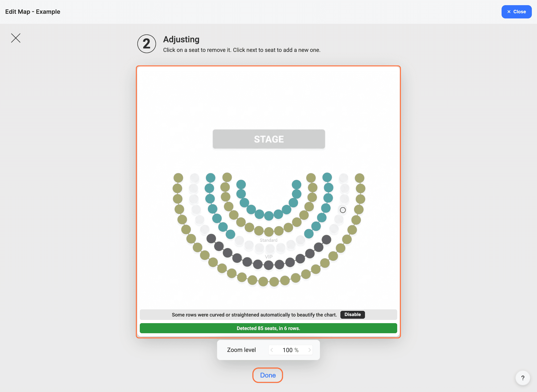Click the 100 % zoom value field
537x392 pixels.
[x=290, y=350]
